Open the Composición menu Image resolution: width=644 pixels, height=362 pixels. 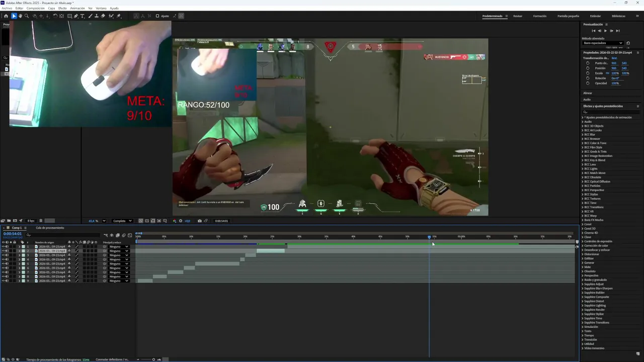[35, 8]
